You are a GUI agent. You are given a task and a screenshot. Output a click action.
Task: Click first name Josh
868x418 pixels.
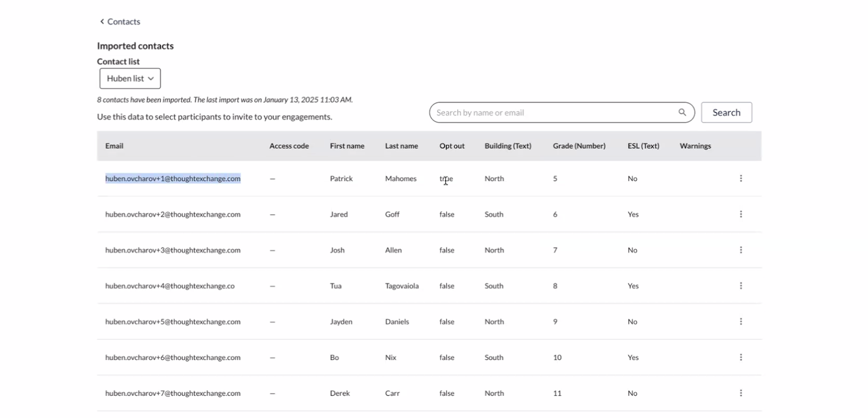pos(337,250)
